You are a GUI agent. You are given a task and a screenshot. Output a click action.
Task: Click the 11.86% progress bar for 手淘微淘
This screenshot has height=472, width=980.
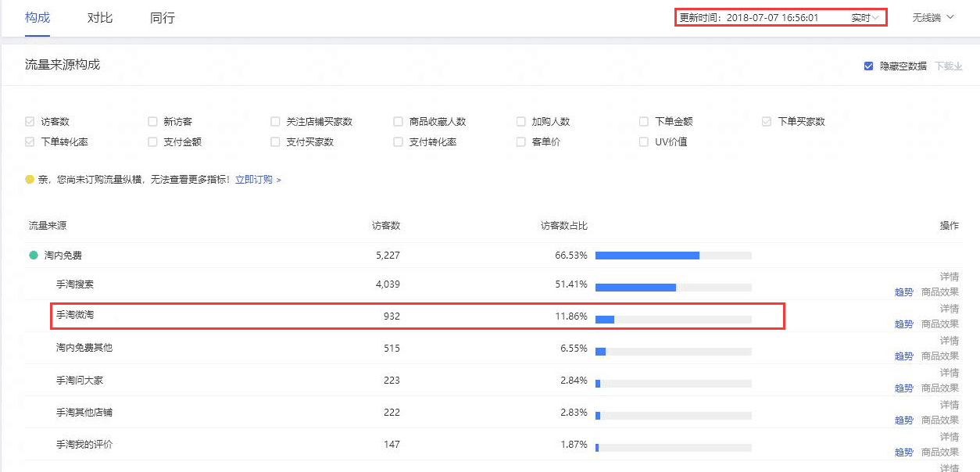[x=674, y=320]
